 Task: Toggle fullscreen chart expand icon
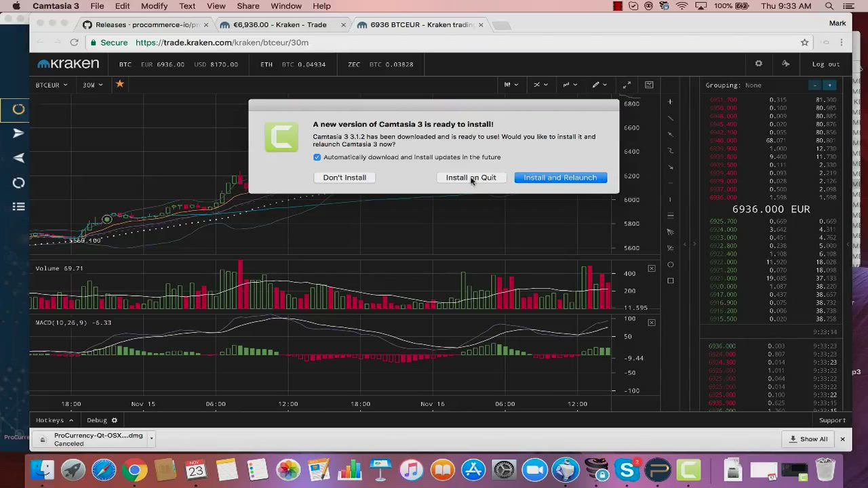tap(627, 85)
